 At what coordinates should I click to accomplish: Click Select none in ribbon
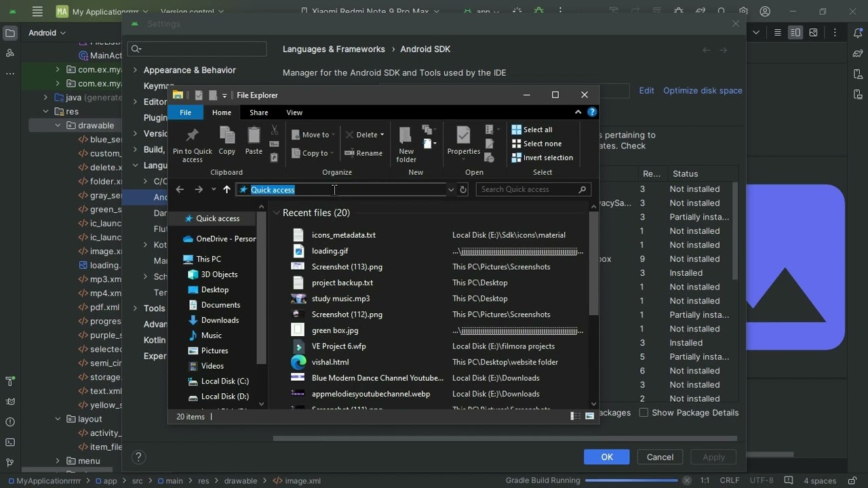pos(536,144)
